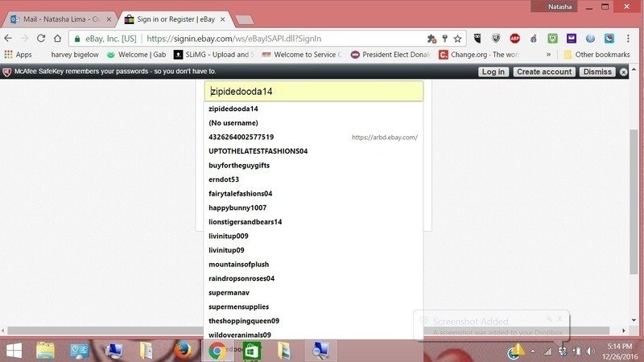The image size is (644, 362).
Task: Click the McAfee Log in button
Action: tap(493, 72)
